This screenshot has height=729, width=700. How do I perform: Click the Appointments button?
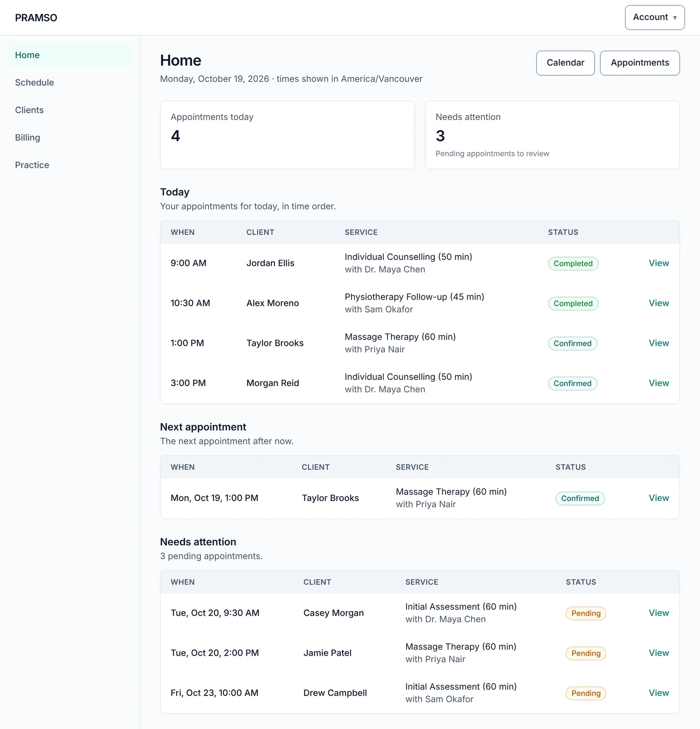pyautogui.click(x=639, y=63)
